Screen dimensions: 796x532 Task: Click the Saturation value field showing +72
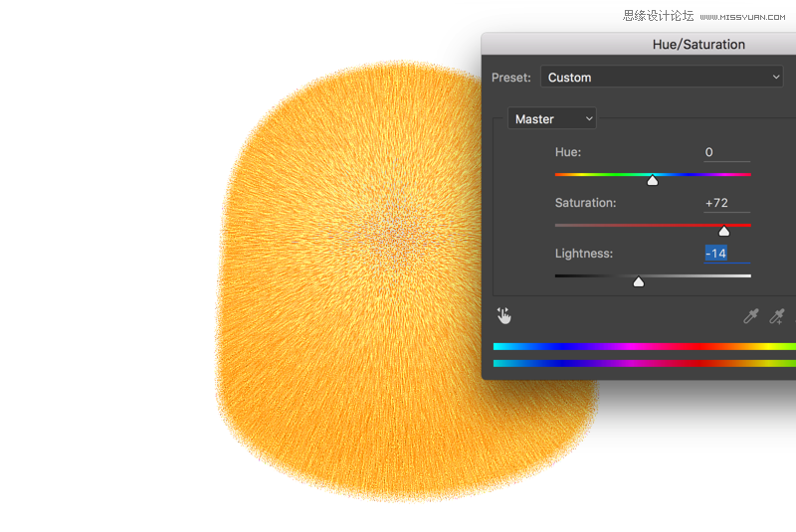point(726,203)
